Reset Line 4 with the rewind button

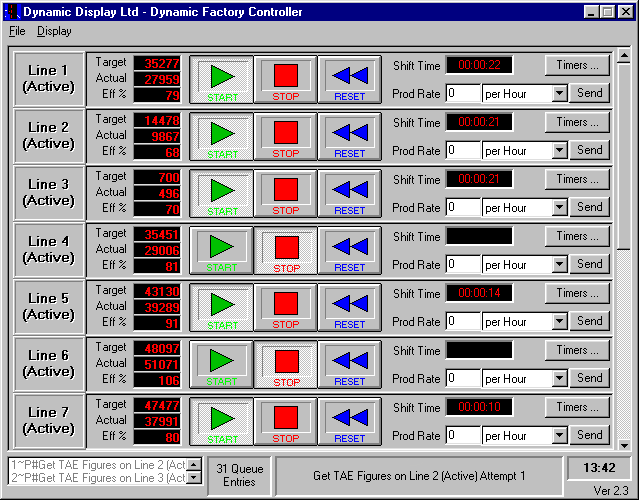[349, 251]
